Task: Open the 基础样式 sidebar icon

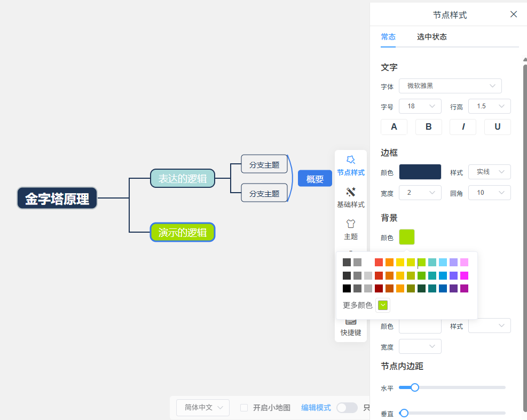Action: coord(351,197)
